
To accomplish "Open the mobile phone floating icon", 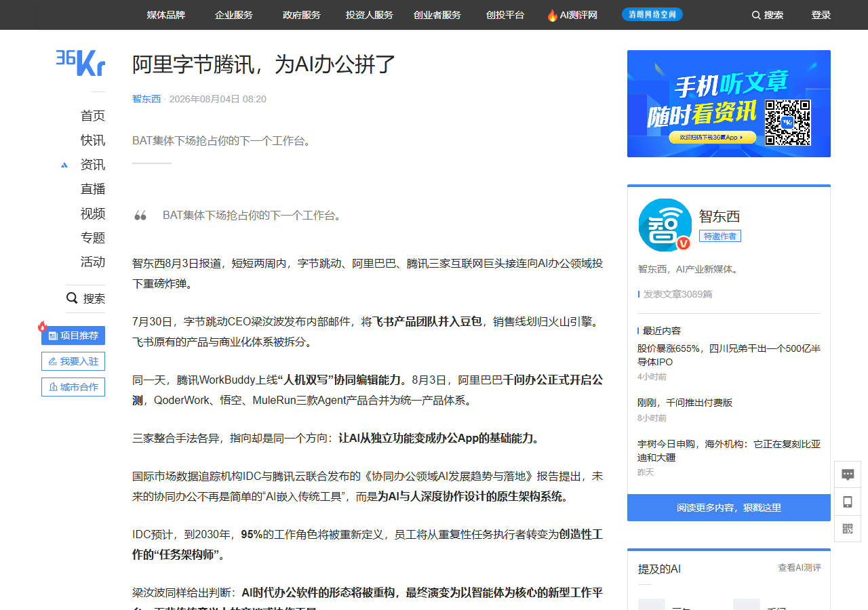I will (848, 502).
